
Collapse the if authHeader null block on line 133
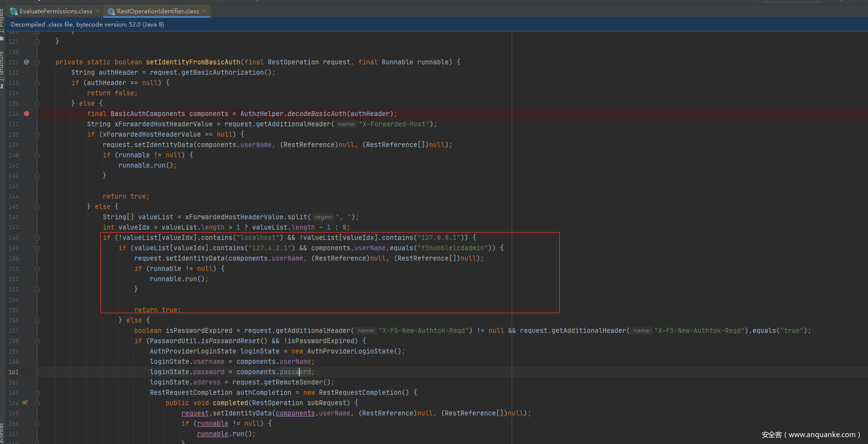[37, 83]
